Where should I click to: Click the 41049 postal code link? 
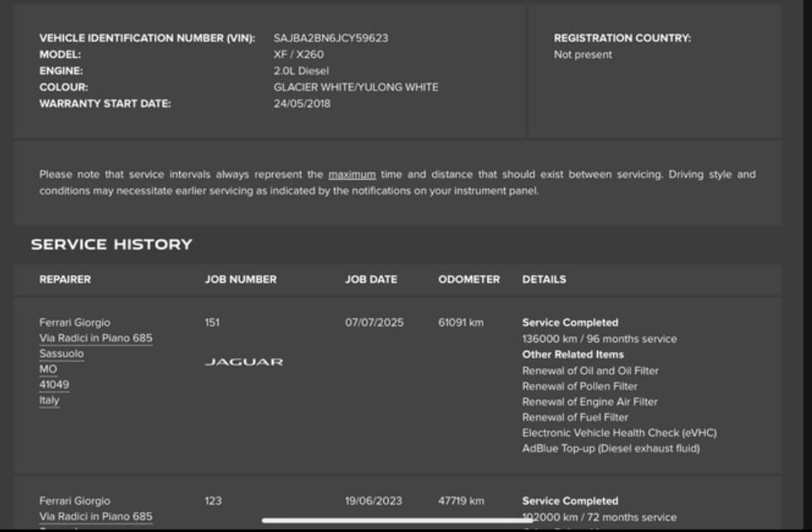pyautogui.click(x=54, y=384)
